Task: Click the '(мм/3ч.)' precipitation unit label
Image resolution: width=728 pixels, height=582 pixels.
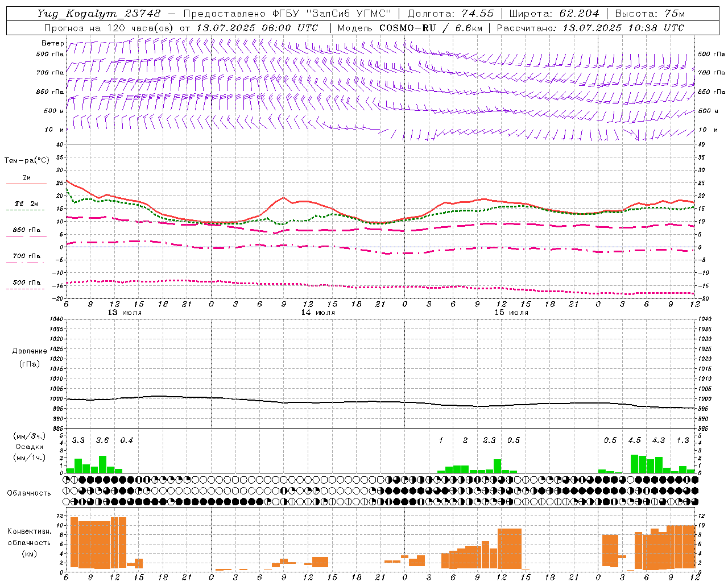Action: point(30,436)
